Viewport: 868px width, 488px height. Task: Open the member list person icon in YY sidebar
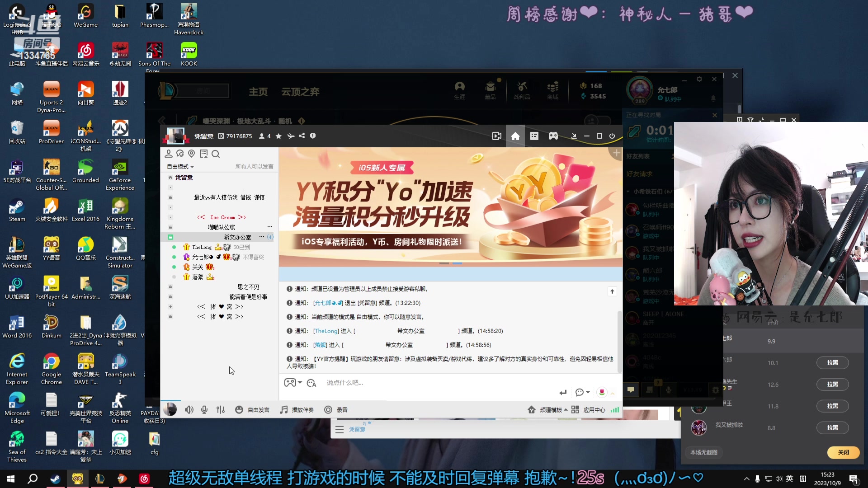coord(169,154)
